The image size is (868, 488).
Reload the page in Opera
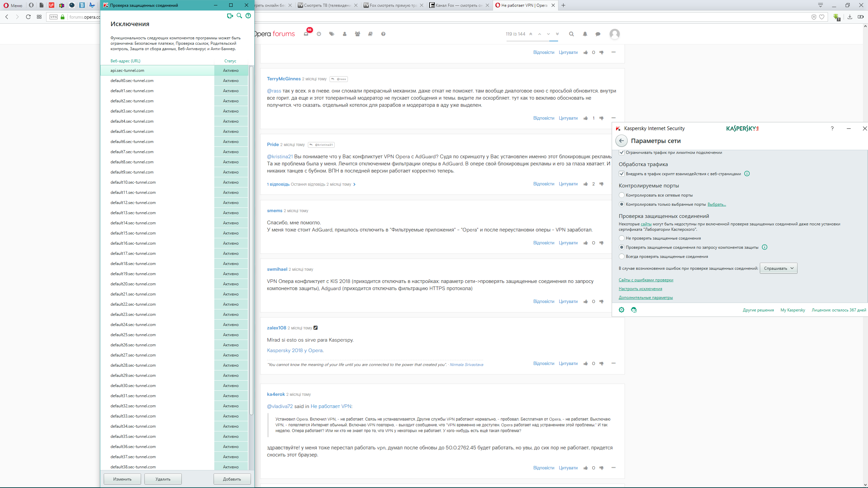tap(28, 17)
